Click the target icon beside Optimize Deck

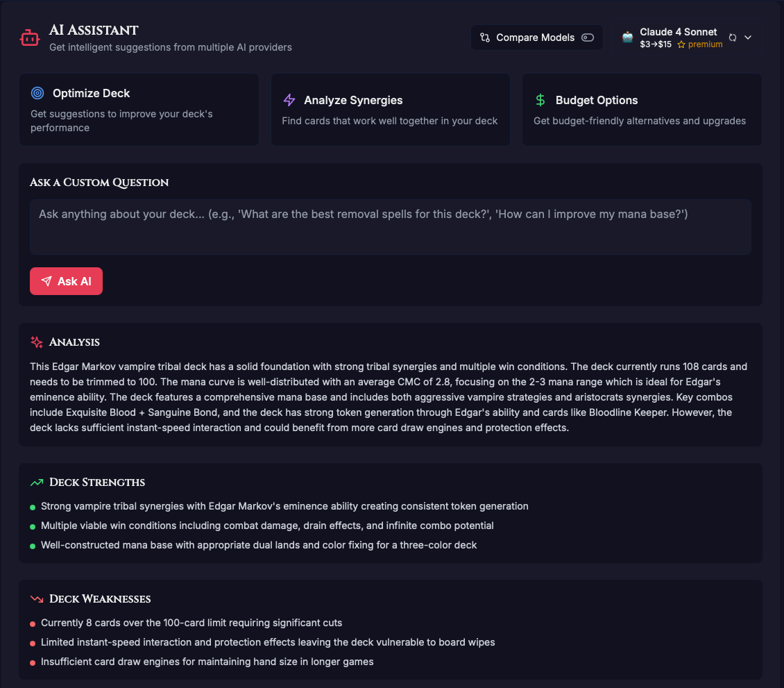37,93
